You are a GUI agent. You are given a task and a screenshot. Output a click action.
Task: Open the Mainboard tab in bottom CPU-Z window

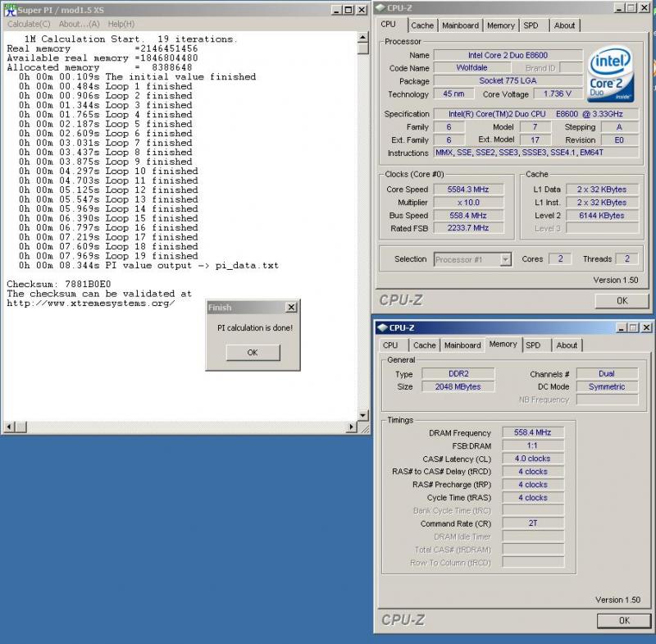pyautogui.click(x=462, y=345)
